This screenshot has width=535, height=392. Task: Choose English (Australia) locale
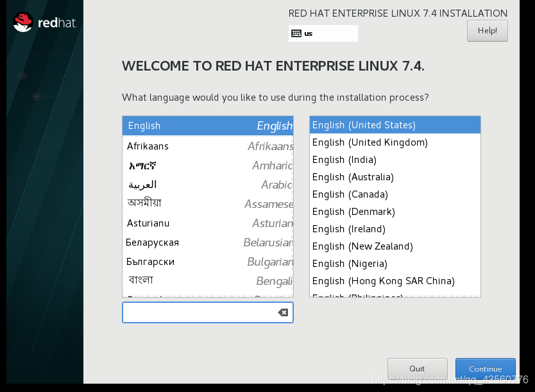tap(395, 177)
